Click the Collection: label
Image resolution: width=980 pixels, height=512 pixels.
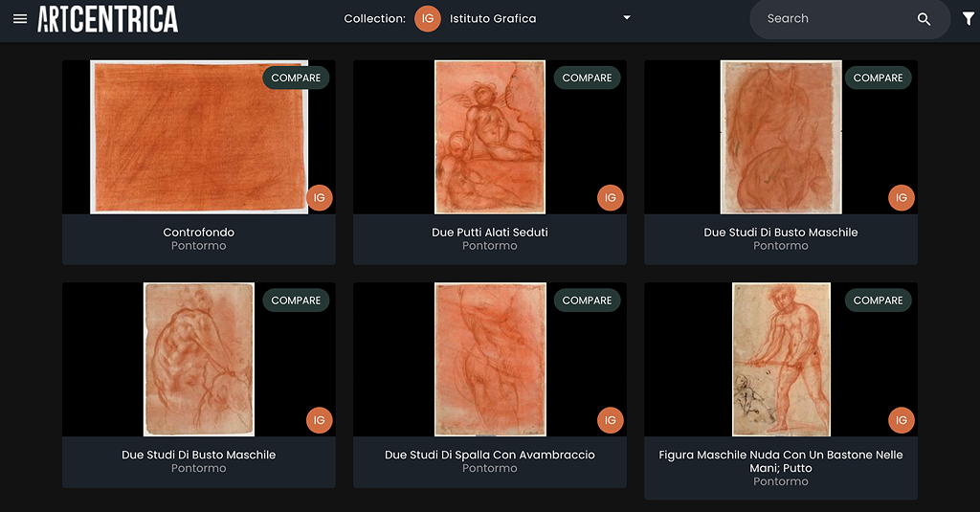pos(374,19)
